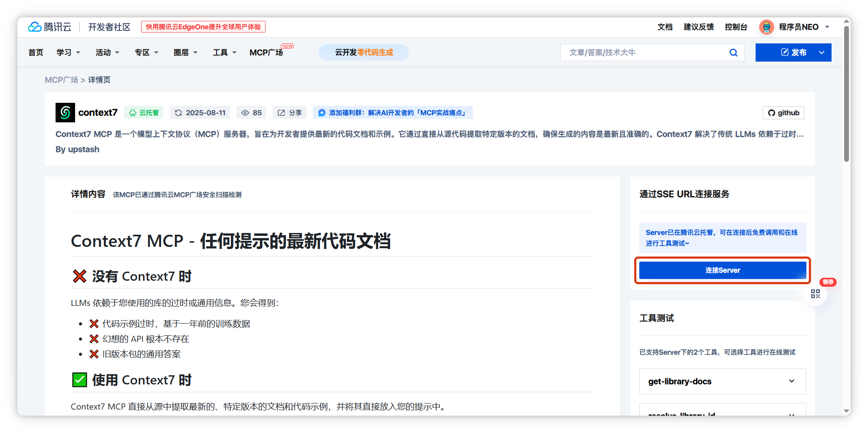Screen dimensions: 868x433
Task: Open the 发布 button dropdown arrow
Action: pyautogui.click(x=821, y=52)
